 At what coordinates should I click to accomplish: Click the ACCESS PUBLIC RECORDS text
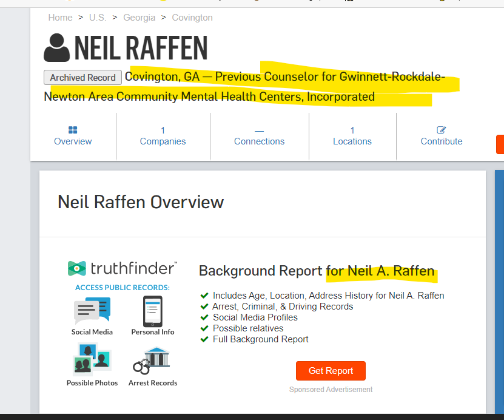(x=123, y=288)
